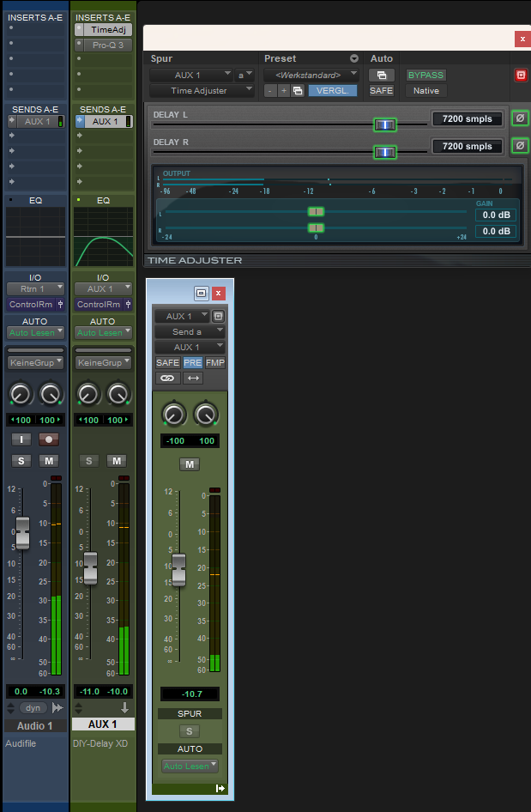This screenshot has height=812, width=531.
Task: Open Auto Lesen dropdown in send window
Action: pos(190,766)
